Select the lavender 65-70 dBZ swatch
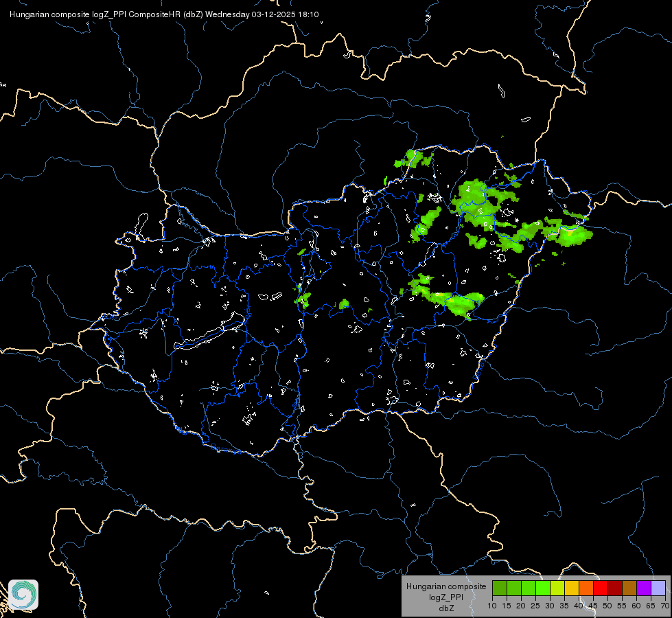This screenshot has width=672, height=618. coord(658,588)
